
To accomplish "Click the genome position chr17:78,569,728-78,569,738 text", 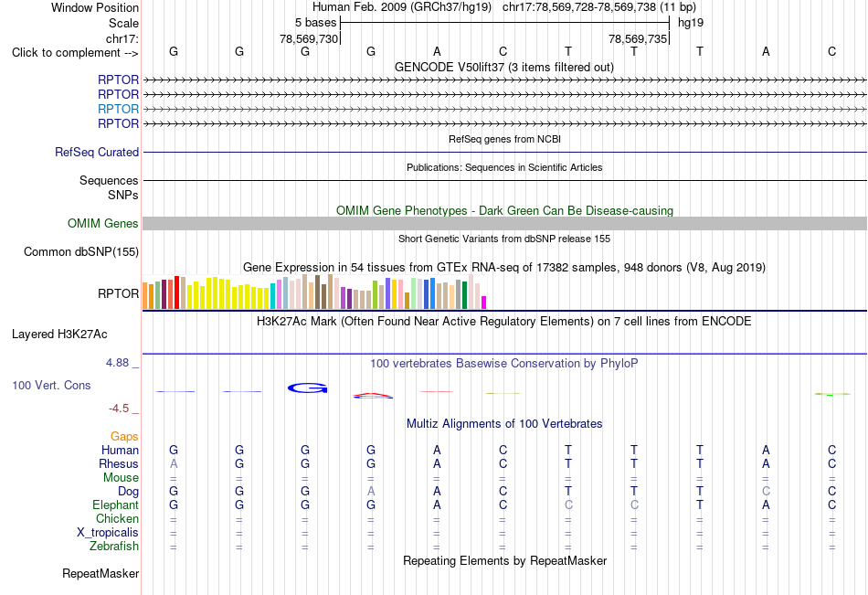I will [579, 7].
